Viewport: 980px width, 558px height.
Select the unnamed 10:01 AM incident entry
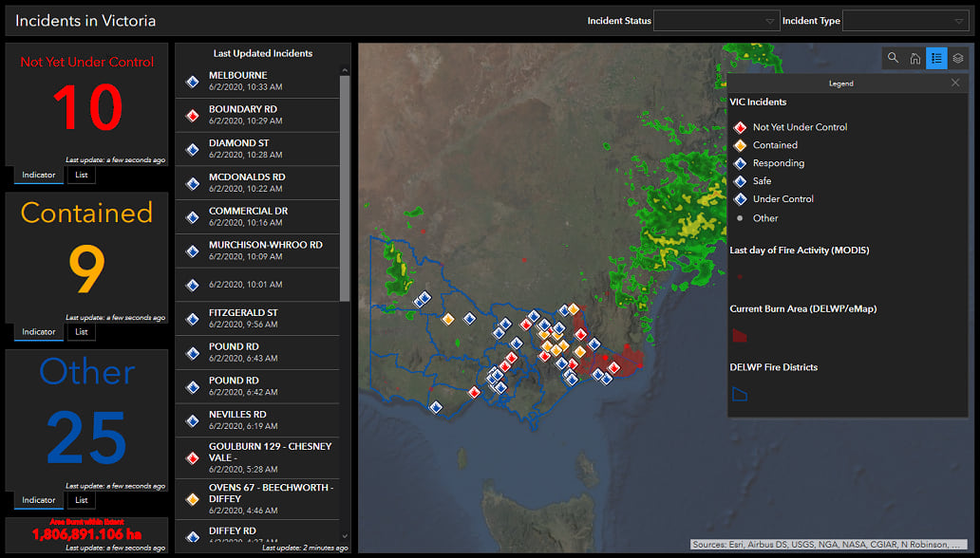click(x=257, y=285)
